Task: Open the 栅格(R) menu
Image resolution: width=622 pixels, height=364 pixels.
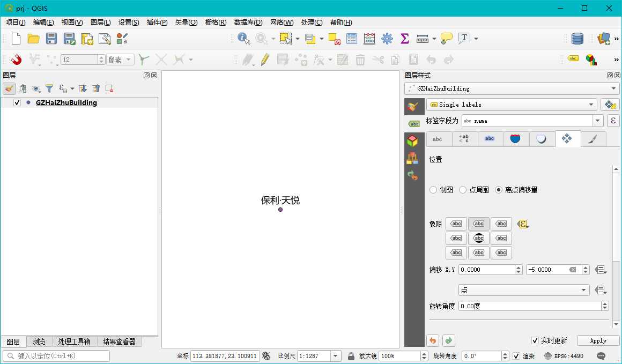Action: 216,22
